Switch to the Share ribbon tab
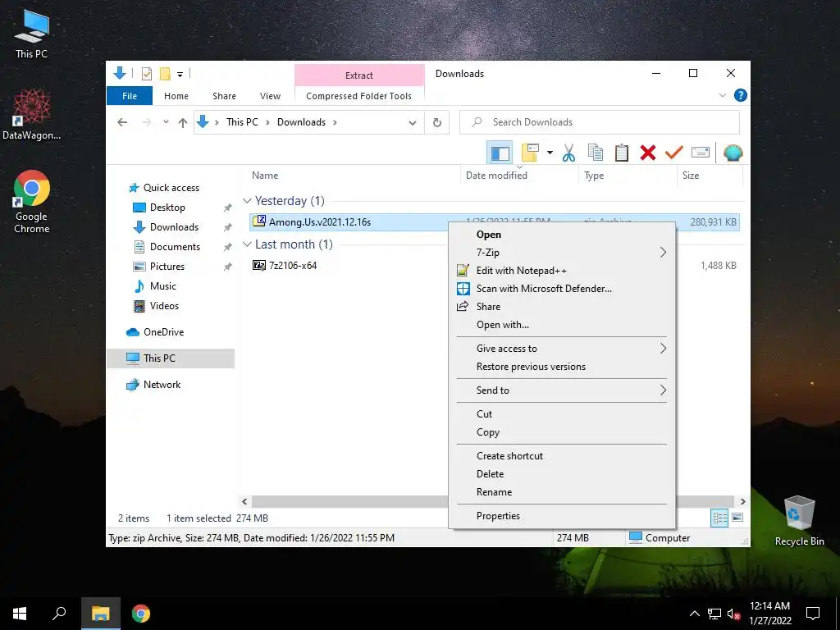 click(224, 96)
